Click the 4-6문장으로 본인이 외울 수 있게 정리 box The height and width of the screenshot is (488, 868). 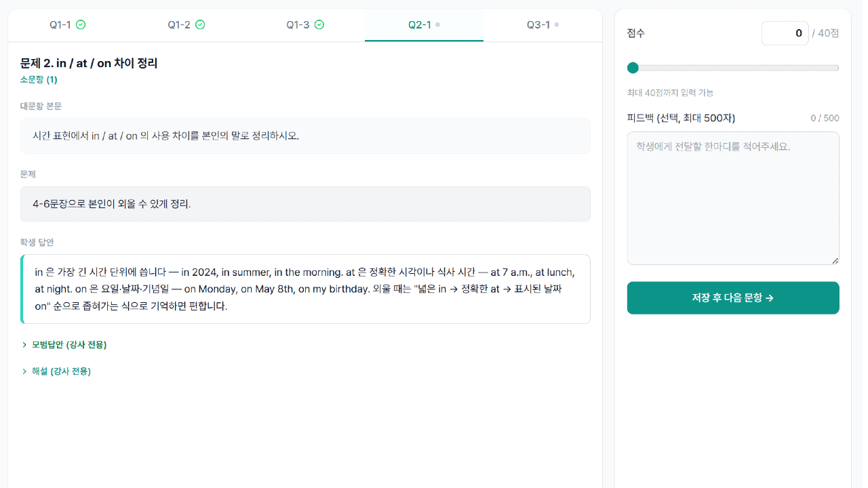point(305,204)
